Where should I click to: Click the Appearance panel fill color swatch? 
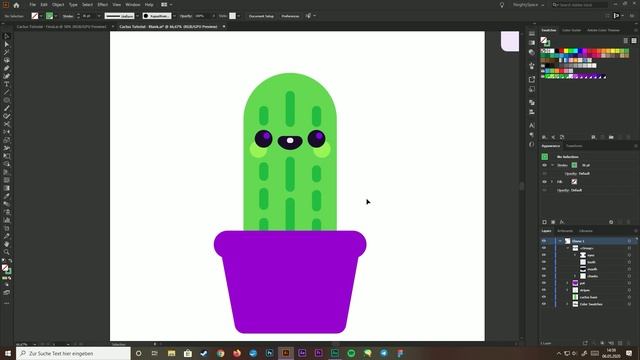click(x=574, y=182)
